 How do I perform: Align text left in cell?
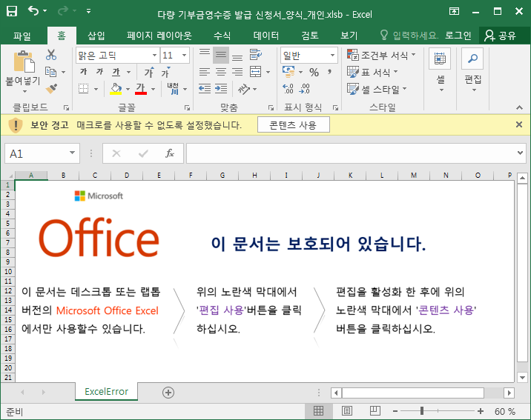pos(205,72)
